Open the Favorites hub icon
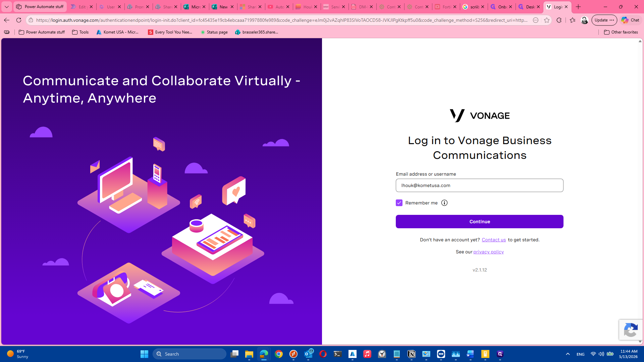 pyautogui.click(x=573, y=20)
